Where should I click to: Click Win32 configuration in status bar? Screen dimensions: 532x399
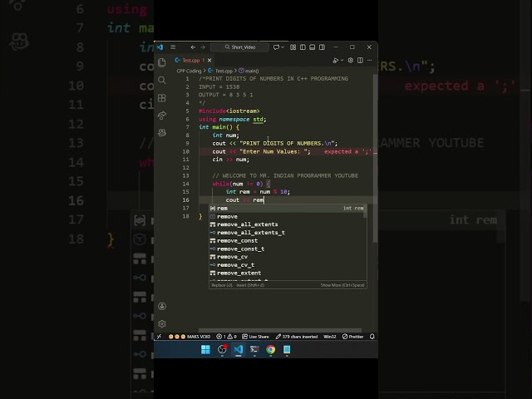329,337
